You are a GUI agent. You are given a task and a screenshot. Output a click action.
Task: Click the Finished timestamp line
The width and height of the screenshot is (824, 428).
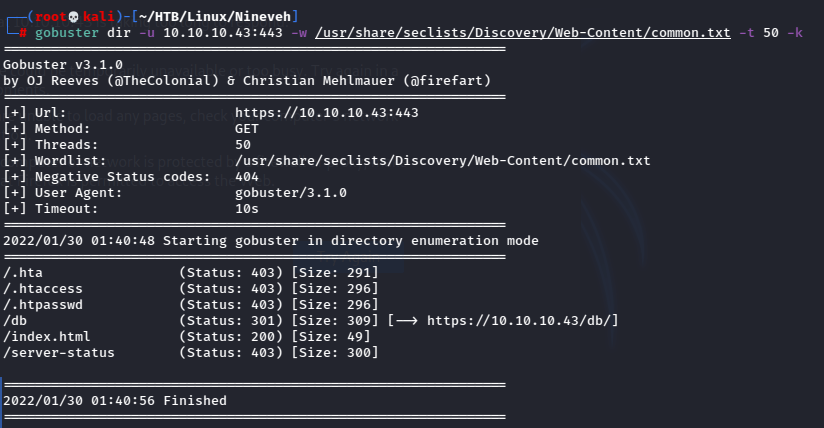114,400
